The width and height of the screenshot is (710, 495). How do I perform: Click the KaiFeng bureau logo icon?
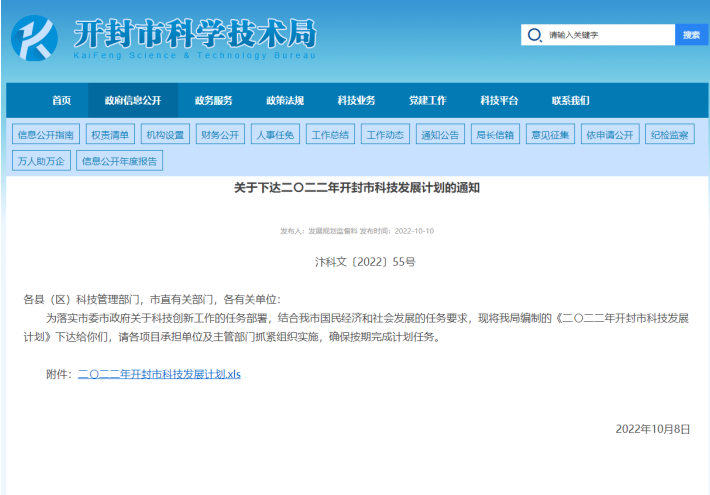(35, 38)
